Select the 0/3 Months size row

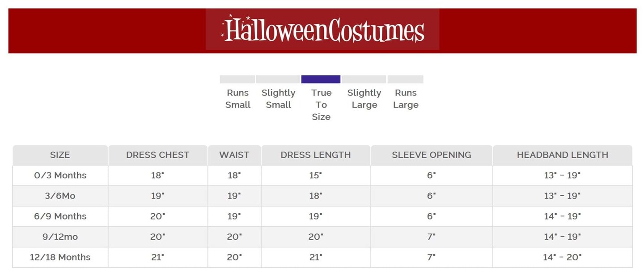(x=60, y=176)
